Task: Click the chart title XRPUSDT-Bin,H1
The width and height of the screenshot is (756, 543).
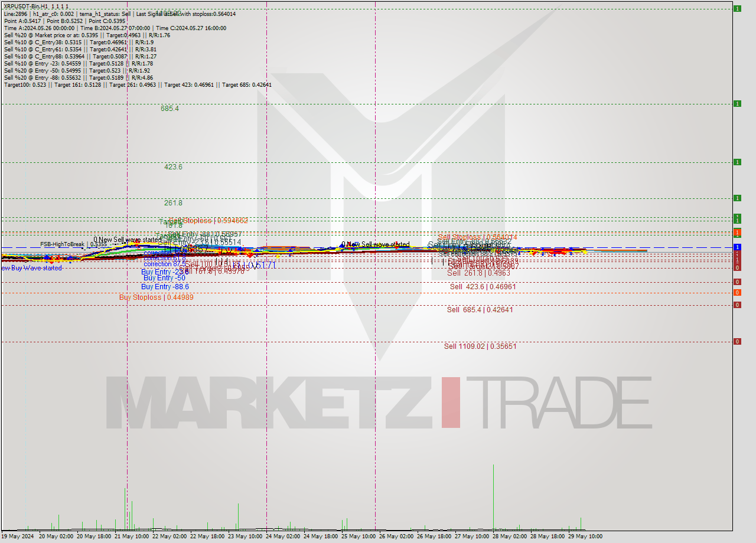Action: [36, 6]
